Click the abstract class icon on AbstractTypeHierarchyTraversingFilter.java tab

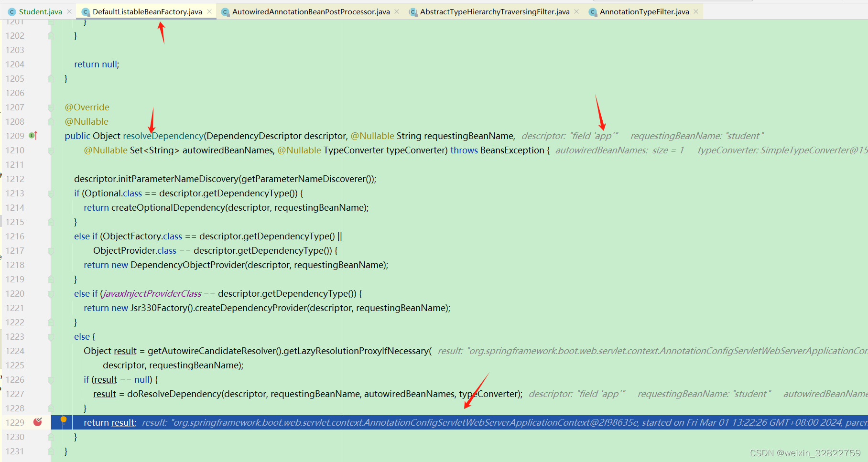click(x=413, y=12)
